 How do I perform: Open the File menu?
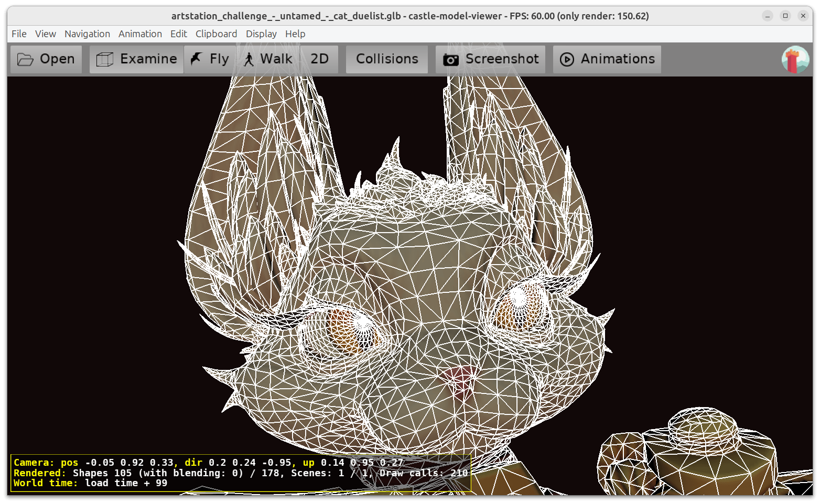pyautogui.click(x=19, y=34)
